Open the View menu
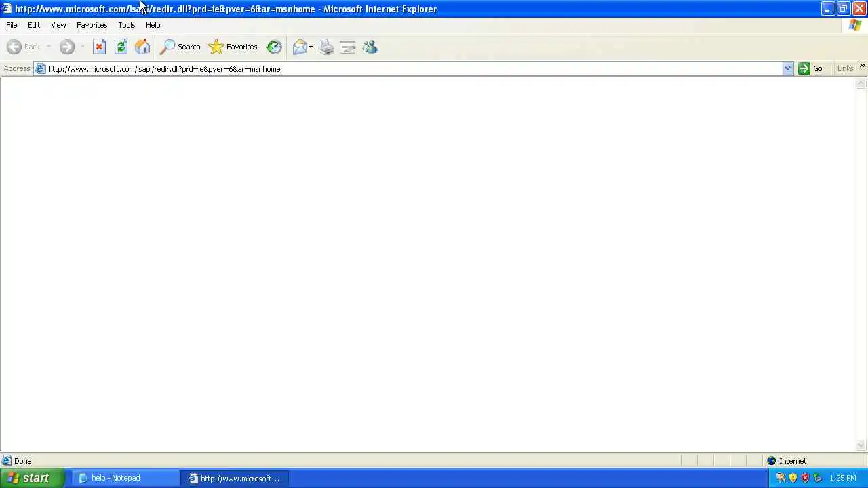Screen dimensions: 868x488 coord(58,25)
